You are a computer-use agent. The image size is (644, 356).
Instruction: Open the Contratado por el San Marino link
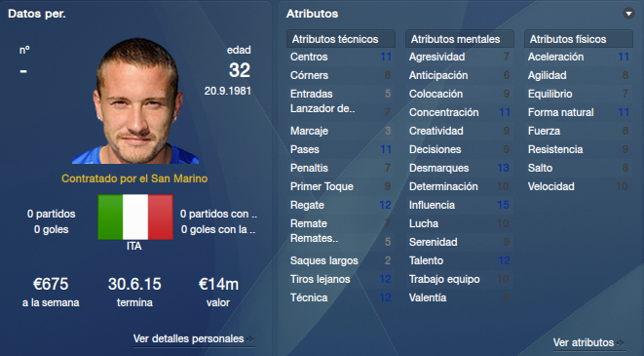pyautogui.click(x=134, y=178)
